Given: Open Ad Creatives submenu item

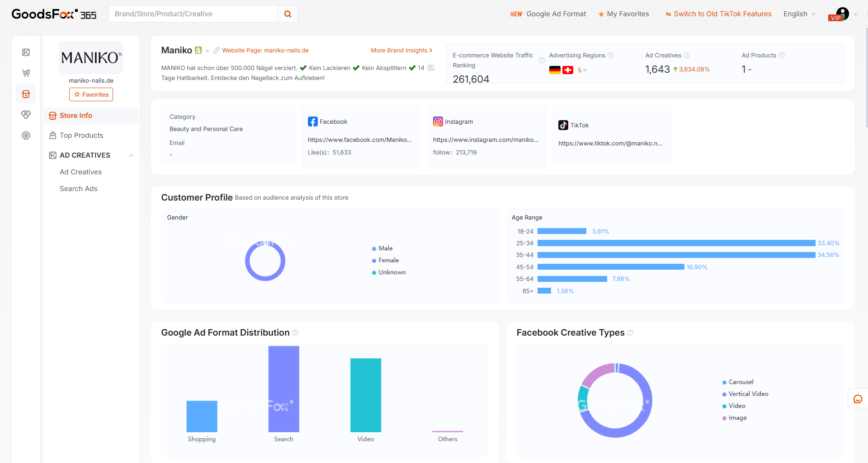Looking at the screenshot, I should click(80, 172).
